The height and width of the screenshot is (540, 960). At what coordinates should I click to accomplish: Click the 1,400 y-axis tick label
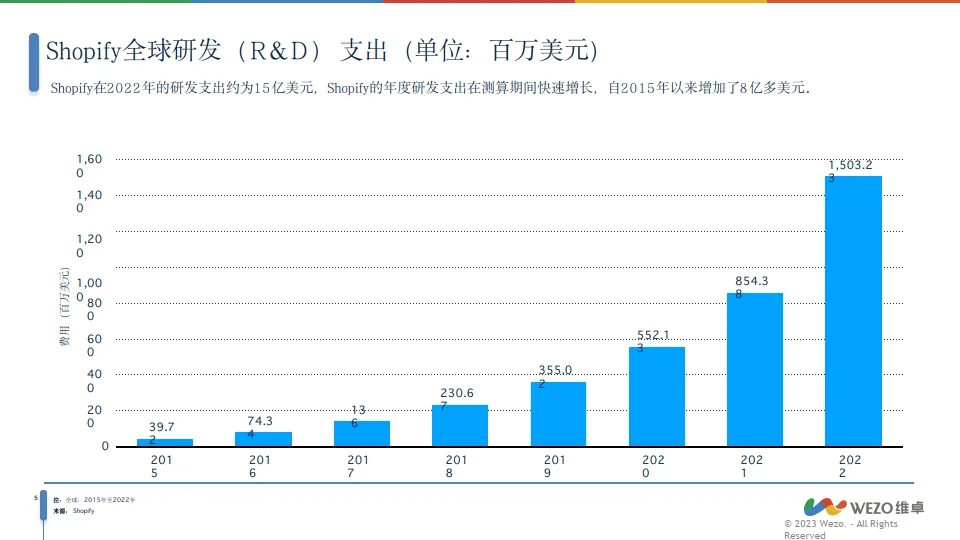coord(89,201)
